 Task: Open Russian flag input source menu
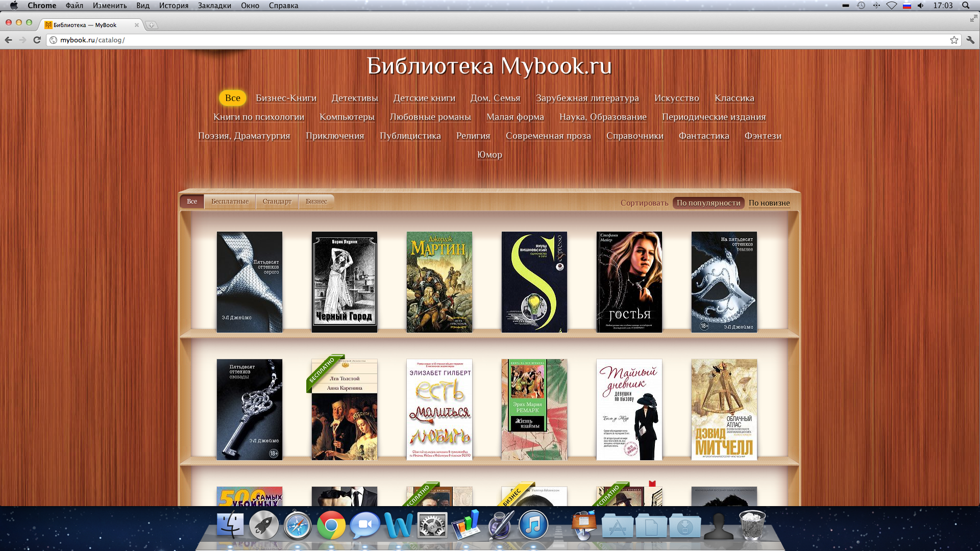click(907, 6)
